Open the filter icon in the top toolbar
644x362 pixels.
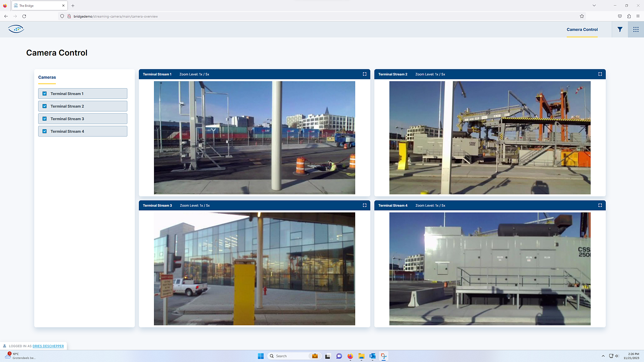coord(620,29)
